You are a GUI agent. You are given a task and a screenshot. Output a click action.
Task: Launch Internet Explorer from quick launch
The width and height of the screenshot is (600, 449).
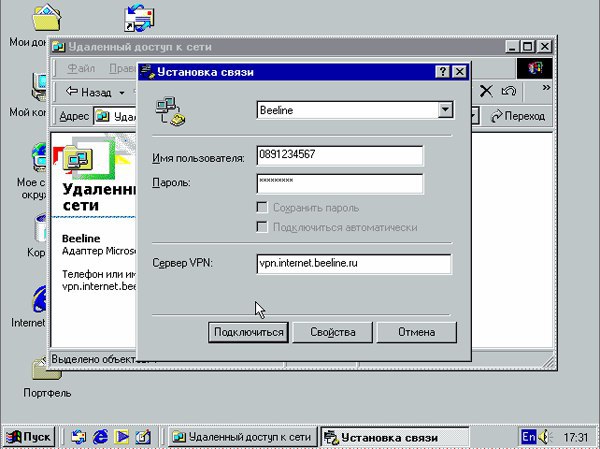tap(100, 437)
